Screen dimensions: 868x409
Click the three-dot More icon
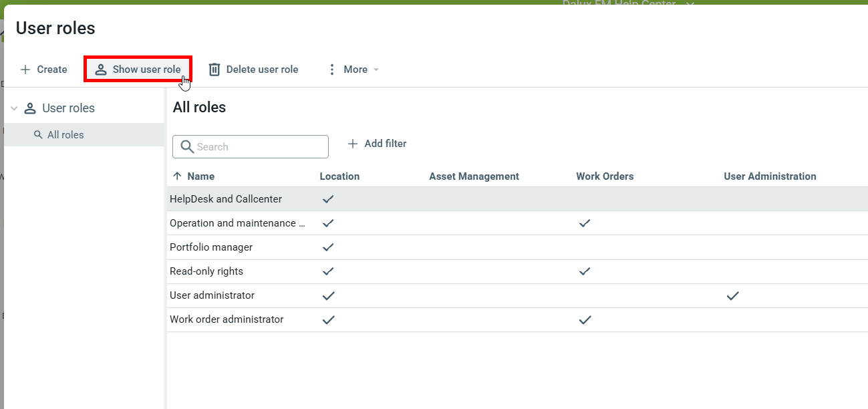[332, 70]
